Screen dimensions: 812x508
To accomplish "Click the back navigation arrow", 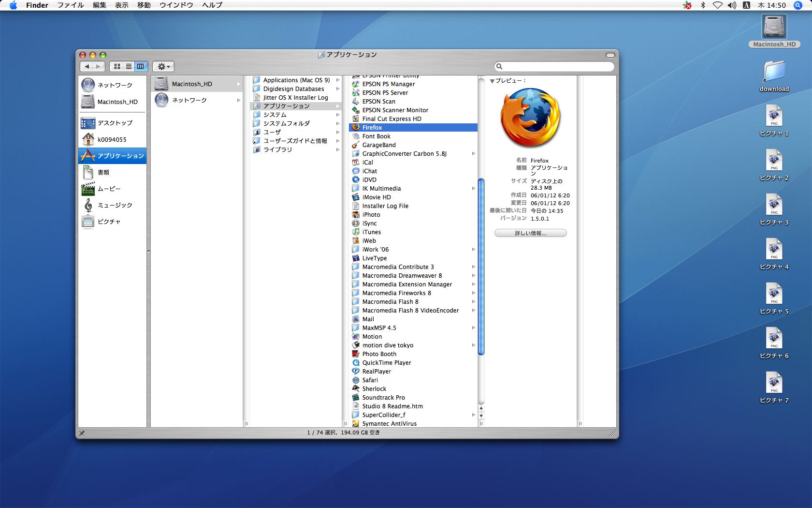I will pyautogui.click(x=87, y=66).
